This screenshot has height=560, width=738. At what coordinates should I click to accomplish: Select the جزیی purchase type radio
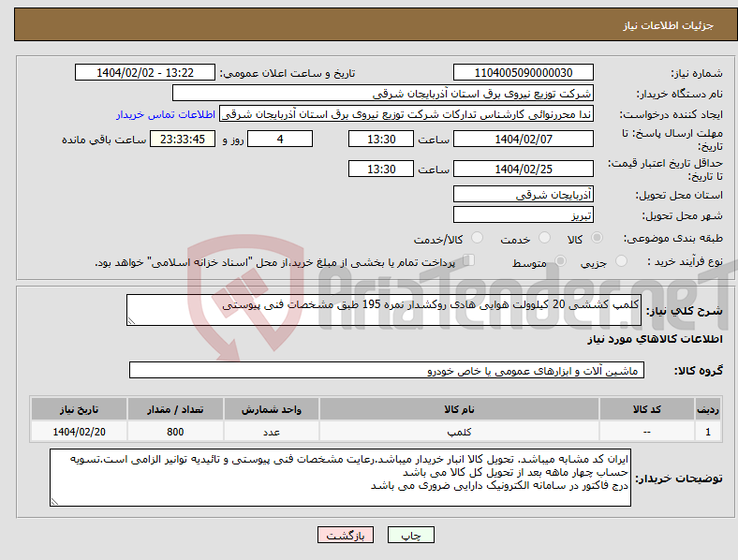(621, 260)
